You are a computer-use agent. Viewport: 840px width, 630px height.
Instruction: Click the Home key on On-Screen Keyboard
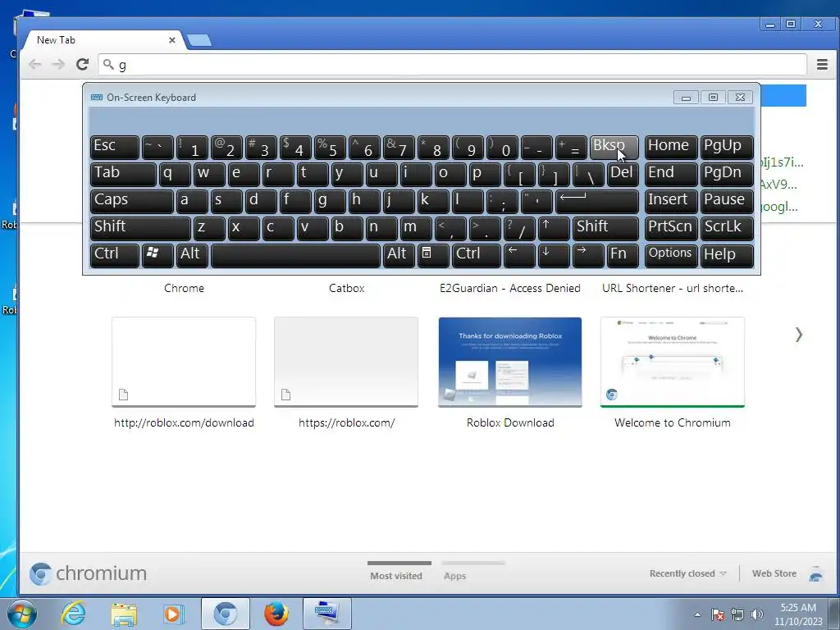point(671,147)
